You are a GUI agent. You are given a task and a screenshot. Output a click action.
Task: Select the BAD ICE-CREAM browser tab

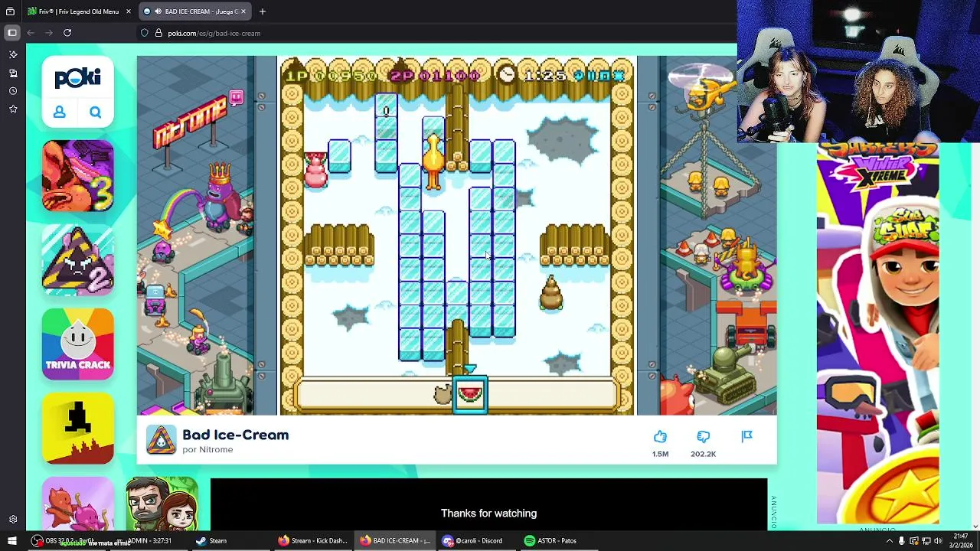(x=195, y=11)
